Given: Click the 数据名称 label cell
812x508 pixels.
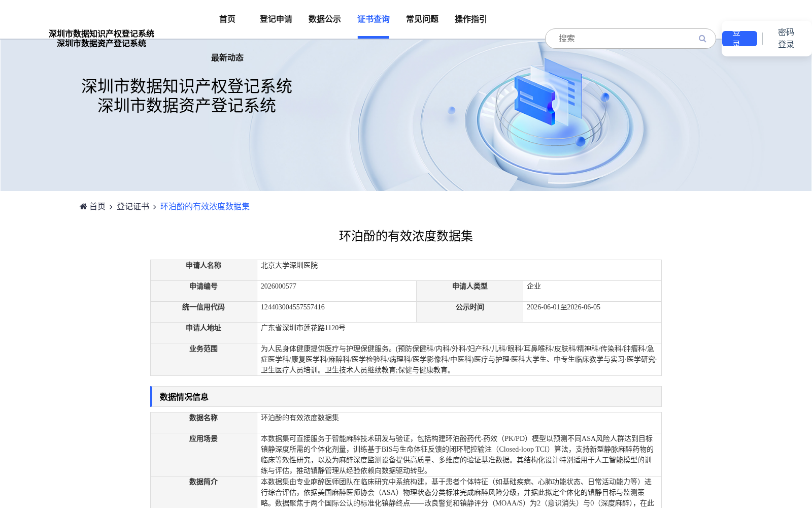Looking at the screenshot, I should pyautogui.click(x=204, y=423).
